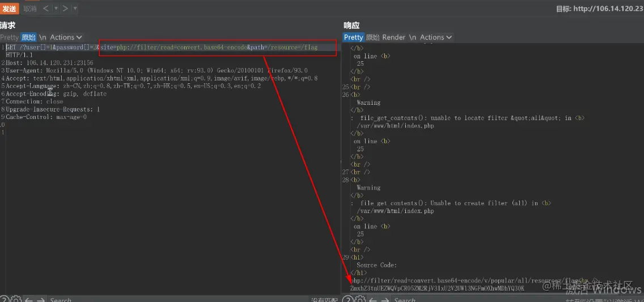The image size is (644, 302).
Task: Toggle the \n display in the response panel
Action: (x=412, y=37)
